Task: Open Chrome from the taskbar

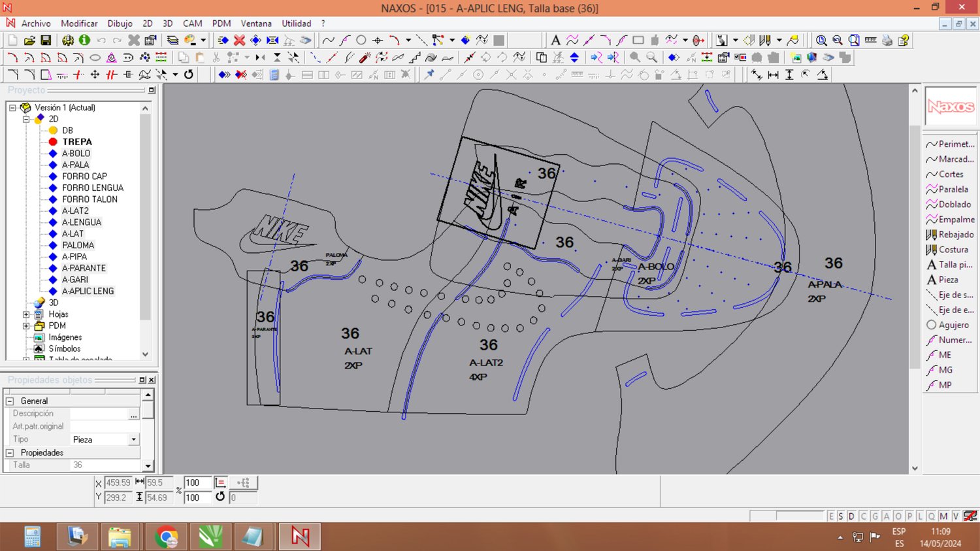Action: (166, 537)
